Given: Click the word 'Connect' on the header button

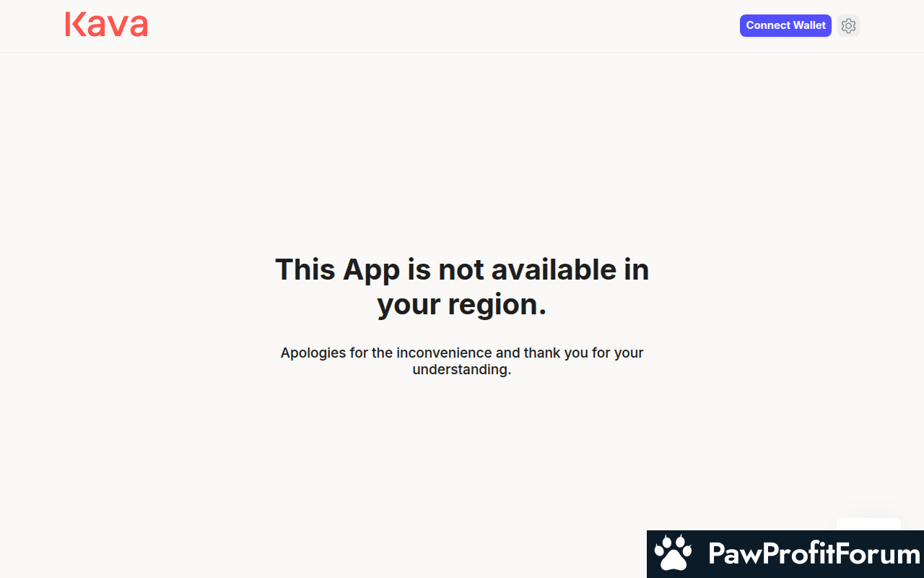Looking at the screenshot, I should pyautogui.click(x=768, y=25).
